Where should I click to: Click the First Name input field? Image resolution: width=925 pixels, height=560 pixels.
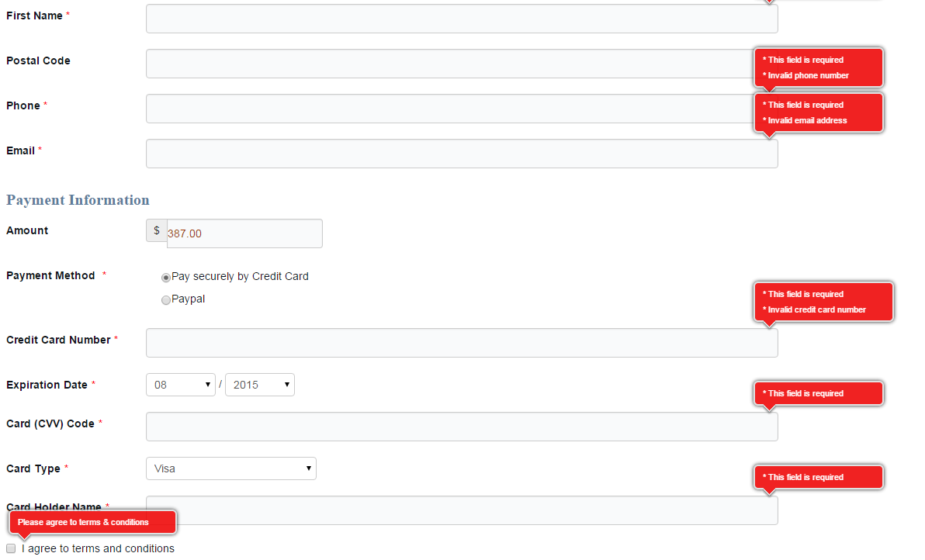pos(462,19)
